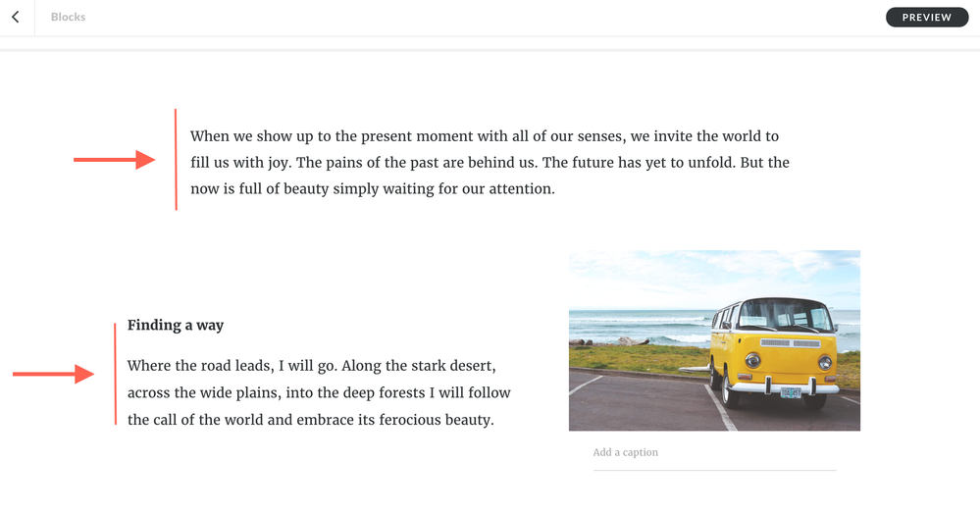Image resolution: width=980 pixels, height=514 pixels.
Task: Click the van's license plate in the photo
Action: tap(791, 392)
